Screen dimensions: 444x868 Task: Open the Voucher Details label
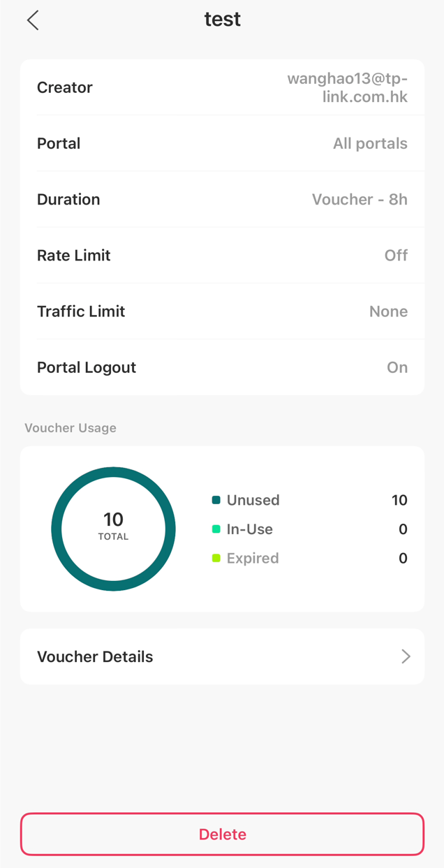pos(95,656)
